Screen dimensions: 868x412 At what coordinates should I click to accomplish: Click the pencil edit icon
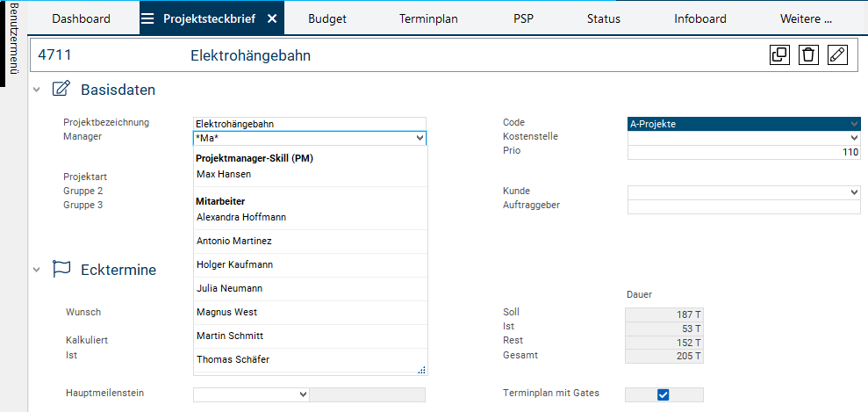[837, 55]
